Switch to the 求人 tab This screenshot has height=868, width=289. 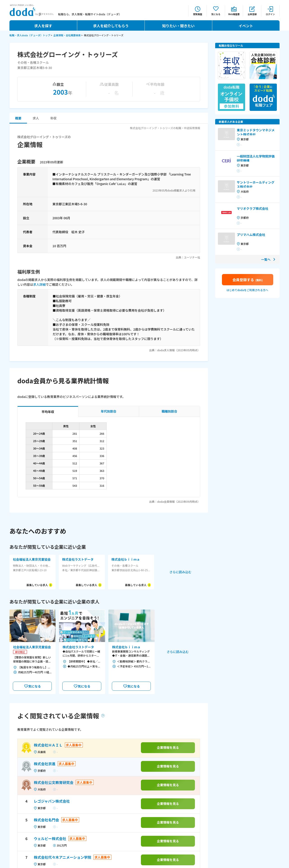(x=36, y=118)
